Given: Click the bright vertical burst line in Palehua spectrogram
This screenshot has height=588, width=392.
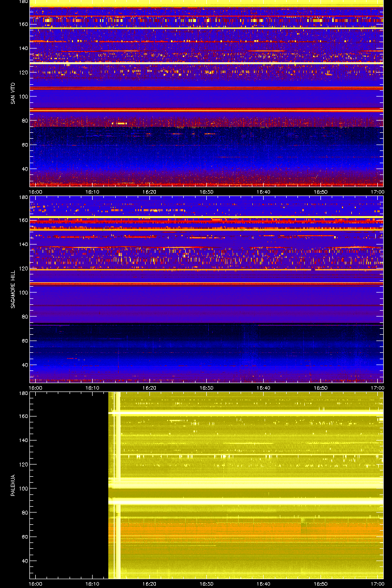Looking at the screenshot, I should pyautogui.click(x=118, y=485).
